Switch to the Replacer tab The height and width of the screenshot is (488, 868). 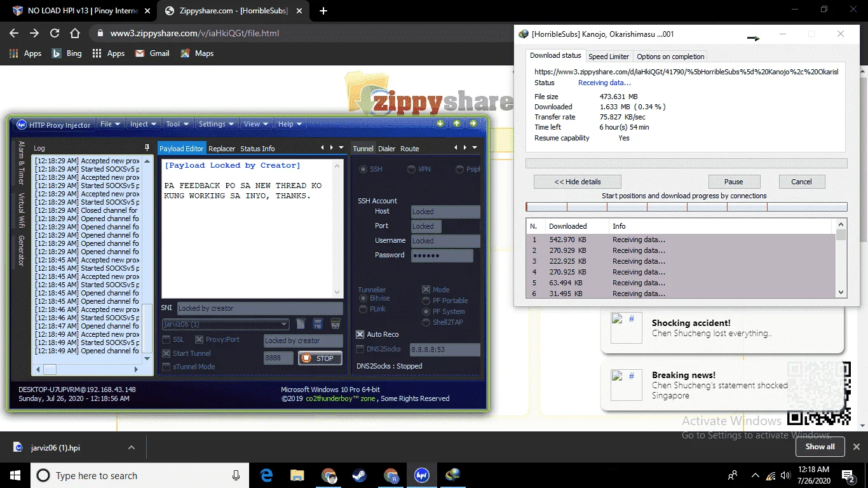click(222, 149)
